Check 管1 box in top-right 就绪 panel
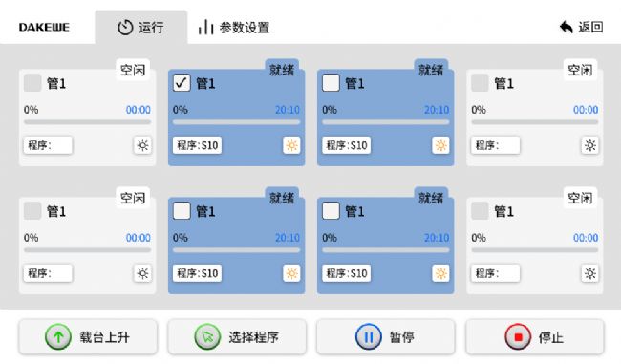 332,83
